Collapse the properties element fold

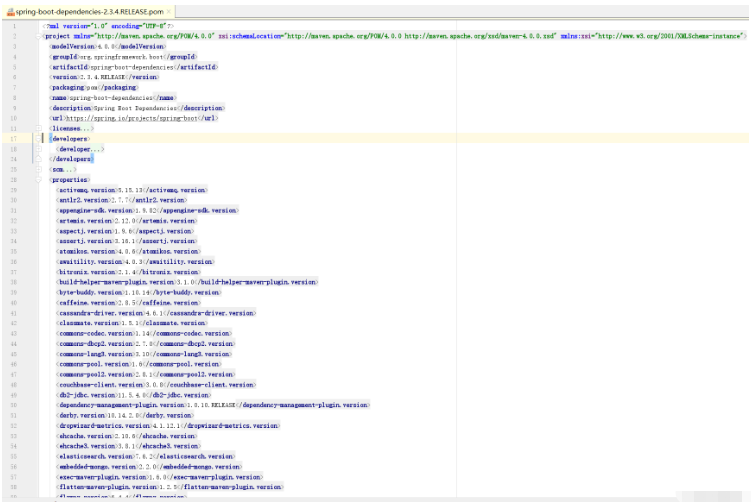point(38,180)
